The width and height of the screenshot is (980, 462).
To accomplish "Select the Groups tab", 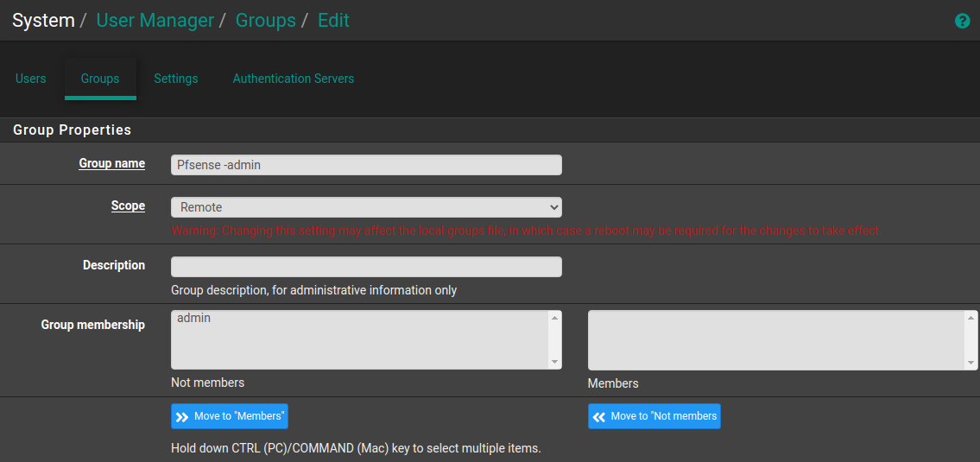I will point(100,79).
